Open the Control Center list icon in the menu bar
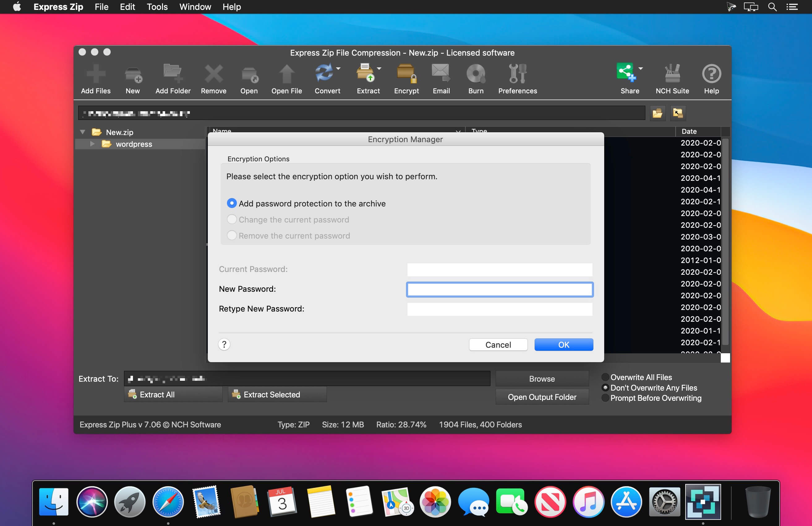Viewport: 812px width, 526px height. coord(792,7)
